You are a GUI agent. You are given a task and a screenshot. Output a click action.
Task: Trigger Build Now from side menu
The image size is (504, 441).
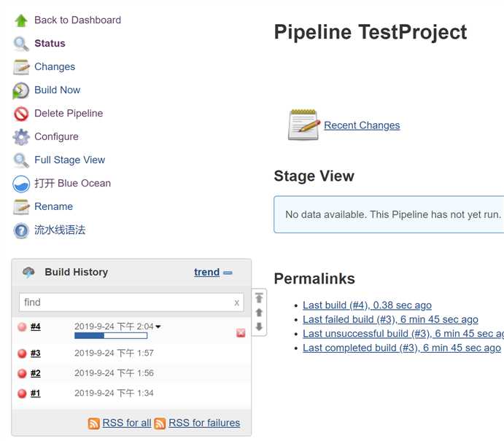pos(57,90)
